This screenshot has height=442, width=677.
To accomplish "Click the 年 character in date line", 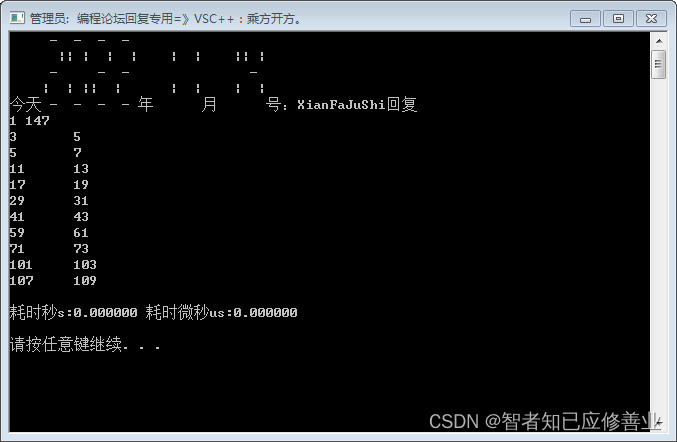I will 146,104.
